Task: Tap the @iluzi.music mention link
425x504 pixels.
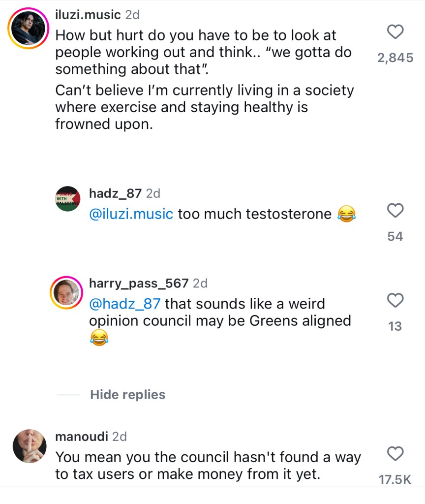Action: tap(131, 214)
